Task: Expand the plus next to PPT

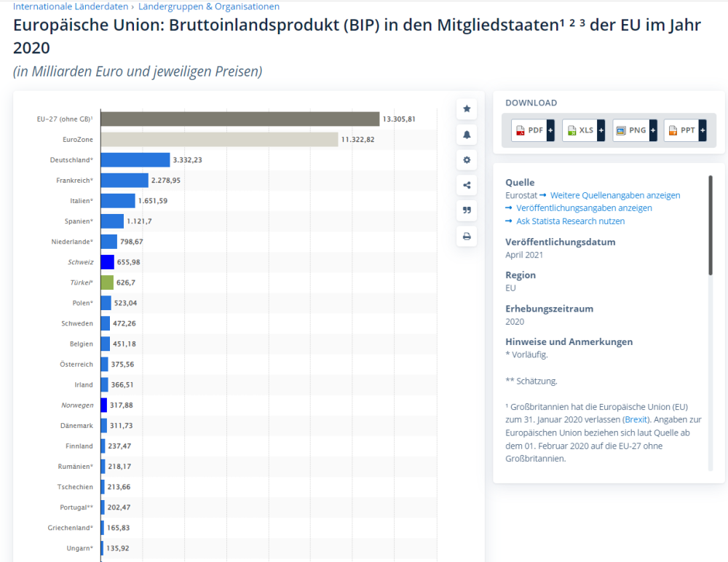Action: tap(703, 130)
